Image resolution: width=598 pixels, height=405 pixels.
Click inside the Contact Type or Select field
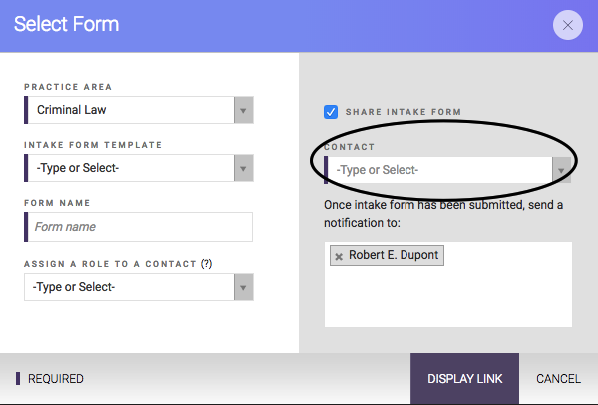click(x=438, y=170)
